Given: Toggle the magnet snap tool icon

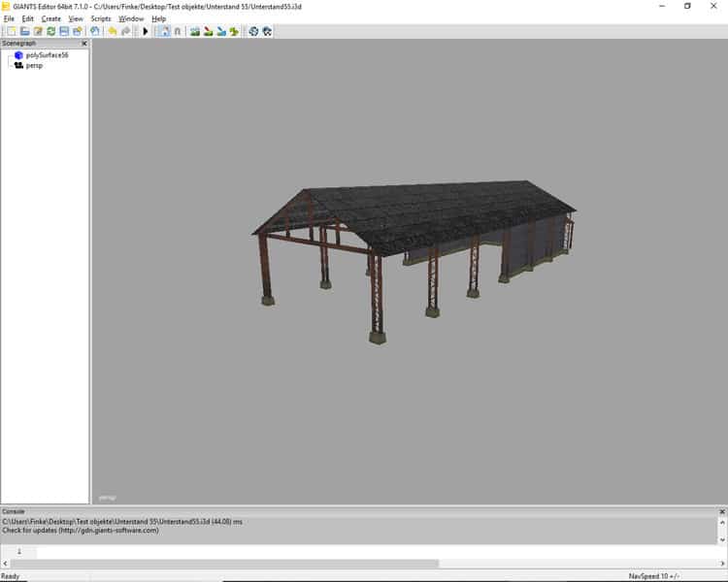Looking at the screenshot, I should 177,31.
